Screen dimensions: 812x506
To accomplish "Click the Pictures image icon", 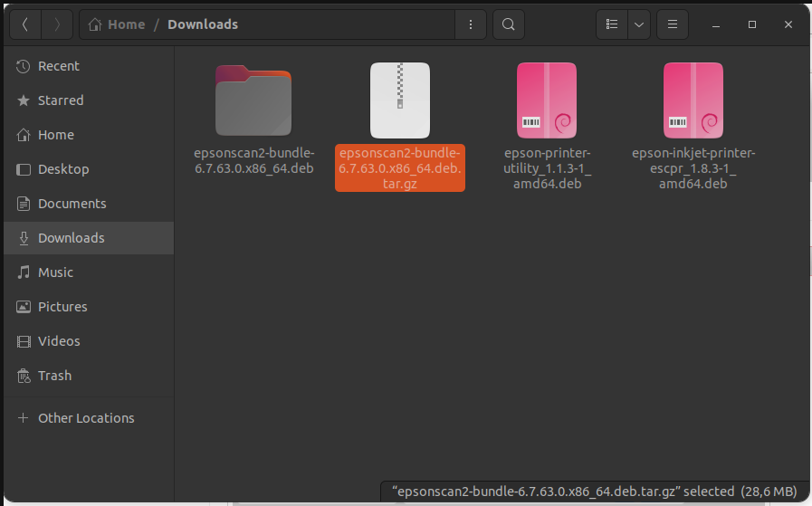I will click(x=24, y=307).
